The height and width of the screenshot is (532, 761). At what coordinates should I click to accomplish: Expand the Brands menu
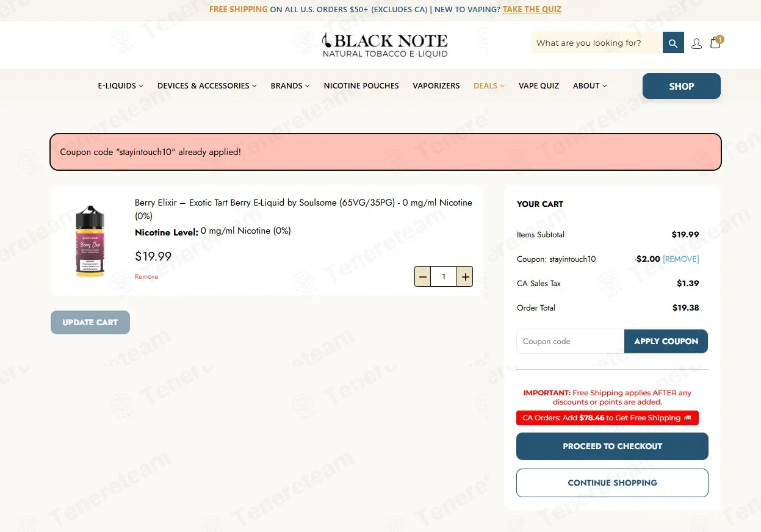tap(290, 86)
